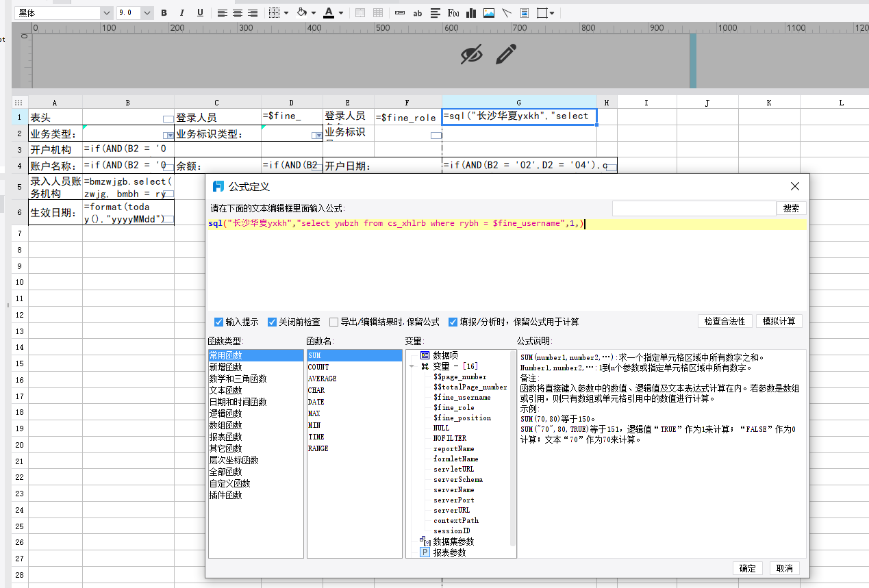Viewport: 869px width, 588px height.
Task: Enable 导出/编辑结果时,保留公式 checkbox
Action: click(x=333, y=322)
